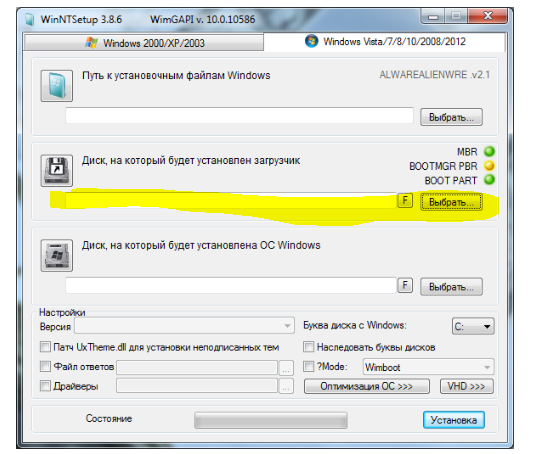The width and height of the screenshot is (552, 454).
Task: Enable the UxTheme.dll patch checkbox
Action: 45,347
